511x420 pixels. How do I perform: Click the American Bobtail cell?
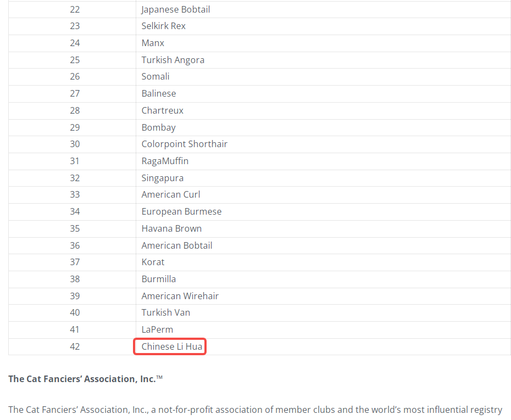click(176, 245)
